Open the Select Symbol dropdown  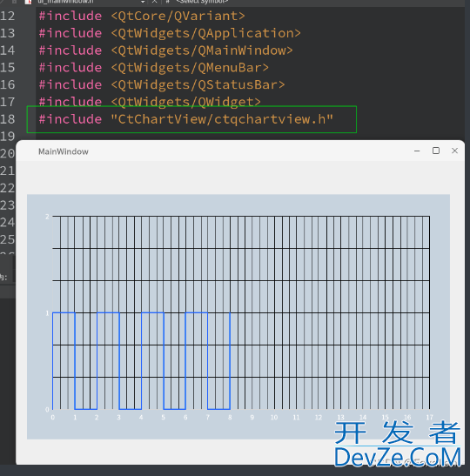[x=202, y=2]
